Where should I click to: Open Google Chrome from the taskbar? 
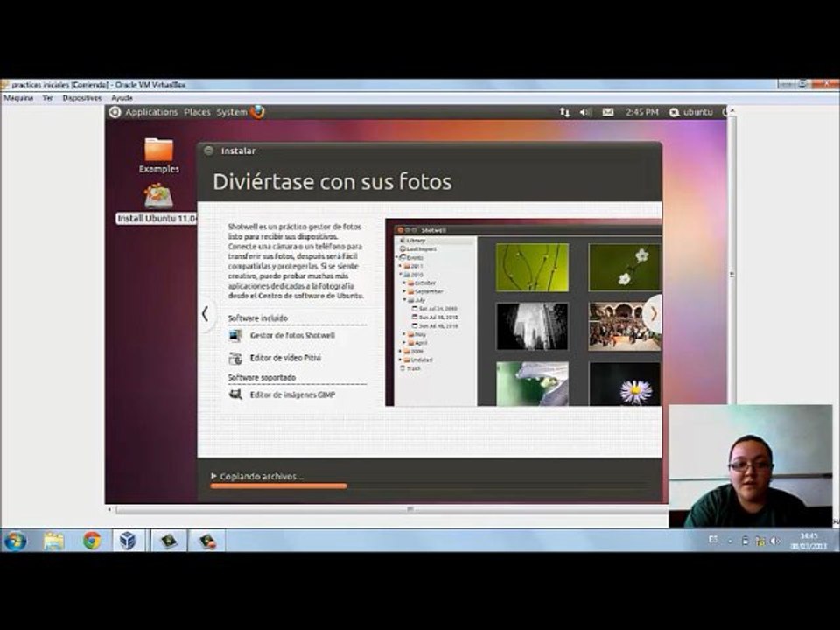tap(92, 541)
